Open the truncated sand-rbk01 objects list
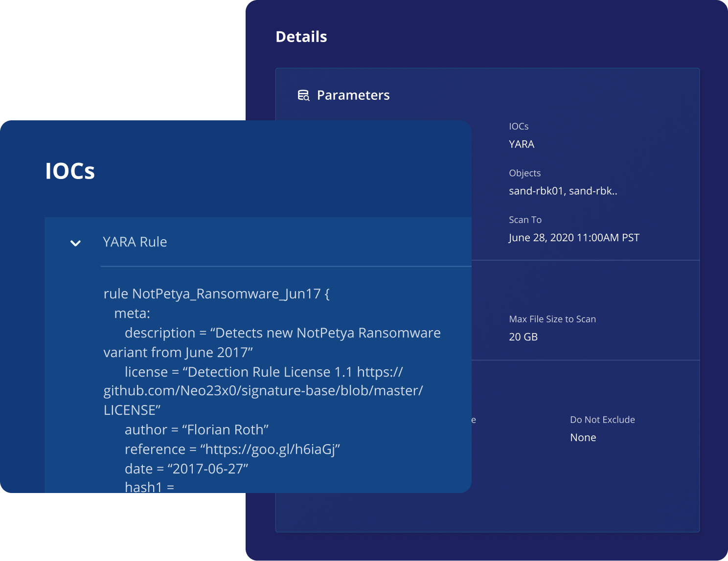Viewport: 728px width, 561px height. 563,191
